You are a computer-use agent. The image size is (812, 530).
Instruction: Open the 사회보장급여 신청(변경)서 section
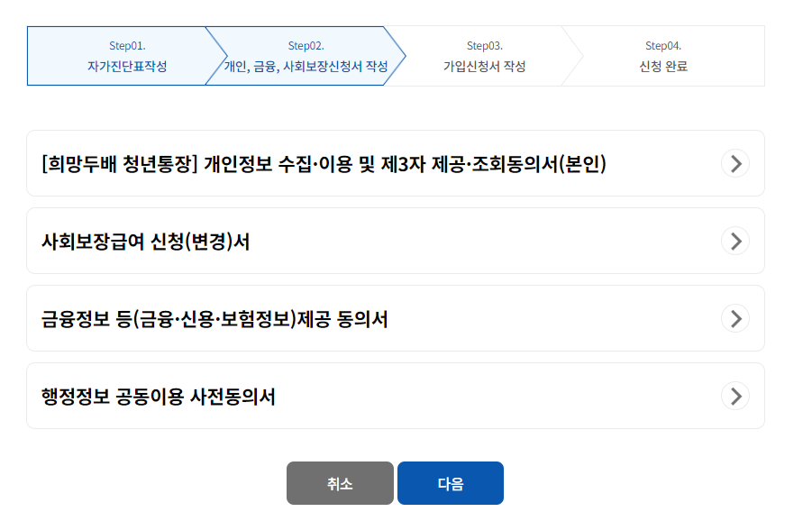(x=397, y=241)
